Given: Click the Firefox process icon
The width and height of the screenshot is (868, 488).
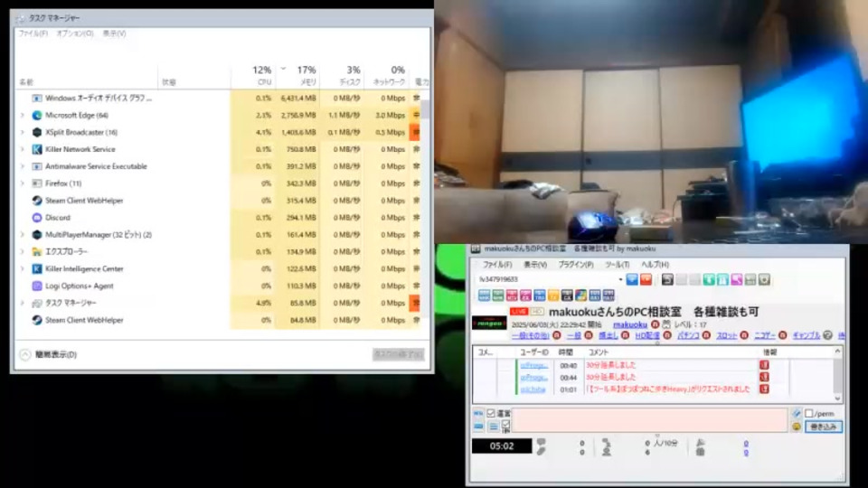Looking at the screenshot, I should tap(36, 183).
